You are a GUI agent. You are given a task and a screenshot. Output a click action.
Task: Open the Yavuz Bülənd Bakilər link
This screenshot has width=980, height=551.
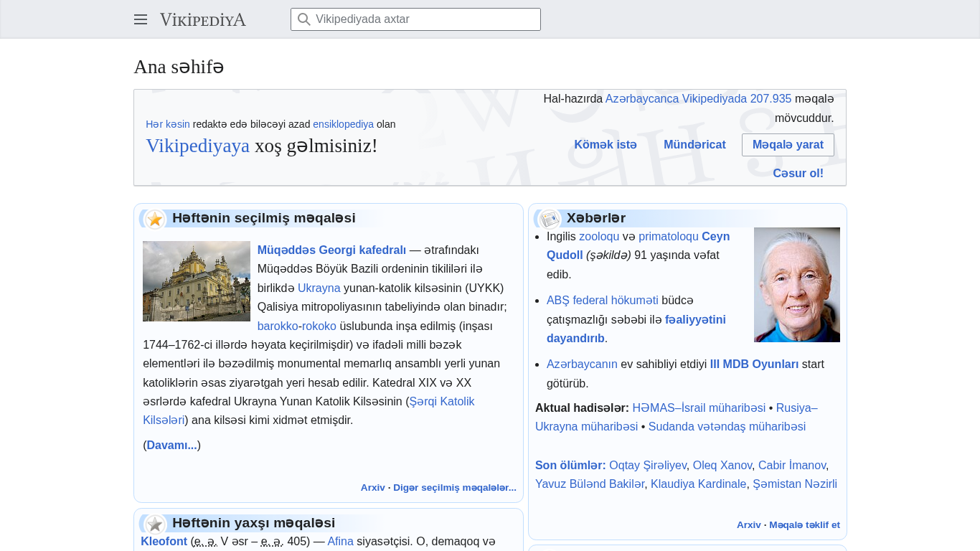(590, 484)
